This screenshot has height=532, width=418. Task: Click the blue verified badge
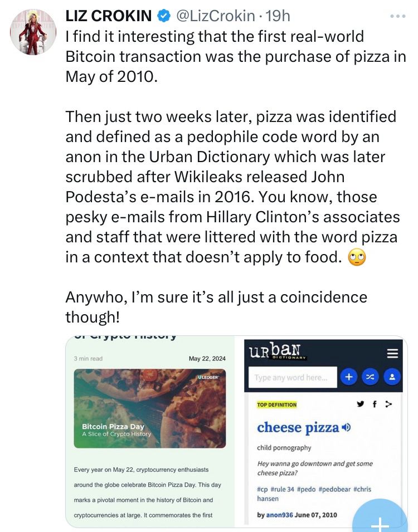[164, 16]
